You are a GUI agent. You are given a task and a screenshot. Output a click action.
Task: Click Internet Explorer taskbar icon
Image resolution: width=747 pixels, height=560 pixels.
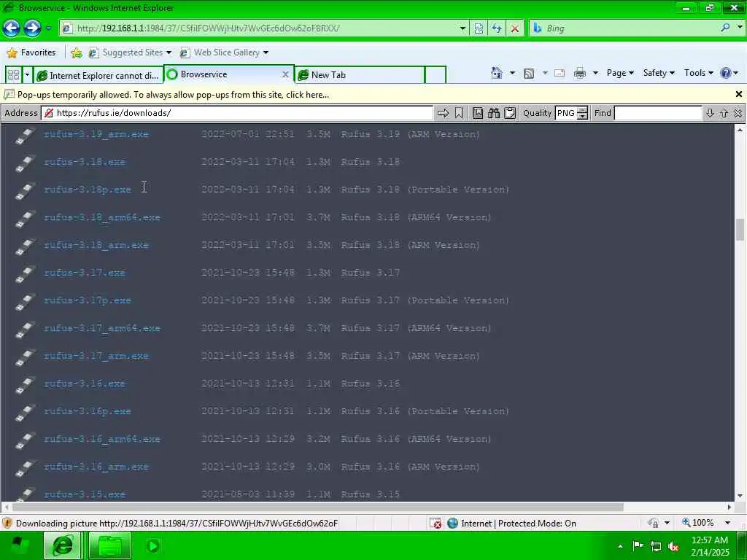tap(63, 545)
